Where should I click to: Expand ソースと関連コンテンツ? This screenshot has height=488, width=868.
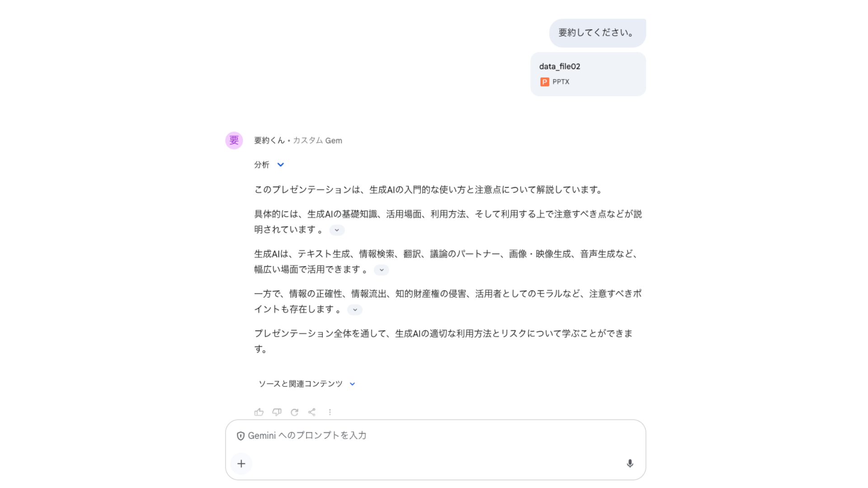pyautogui.click(x=352, y=383)
